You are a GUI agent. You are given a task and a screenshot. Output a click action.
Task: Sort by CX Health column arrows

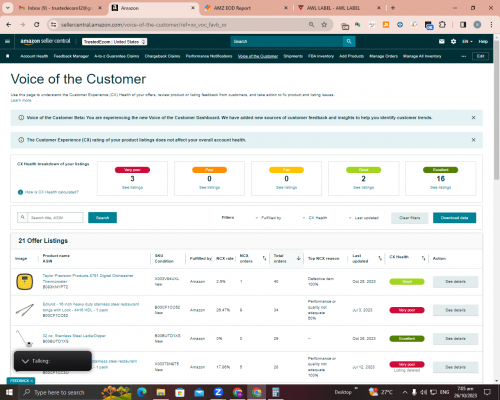423,258
